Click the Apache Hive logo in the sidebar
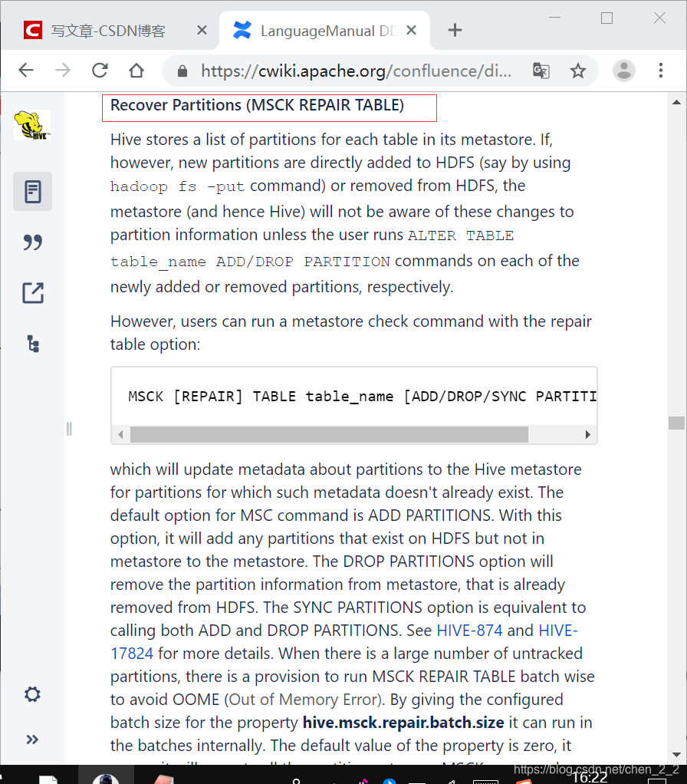The height and width of the screenshot is (784, 687). point(32,125)
